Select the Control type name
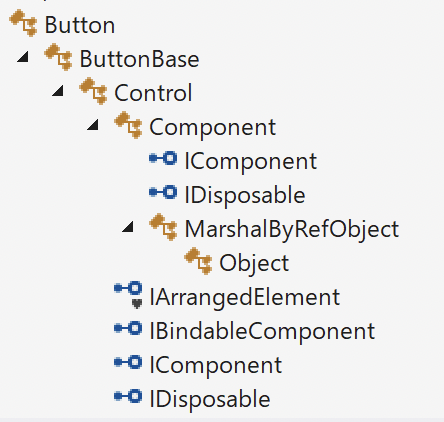 pyautogui.click(x=153, y=93)
